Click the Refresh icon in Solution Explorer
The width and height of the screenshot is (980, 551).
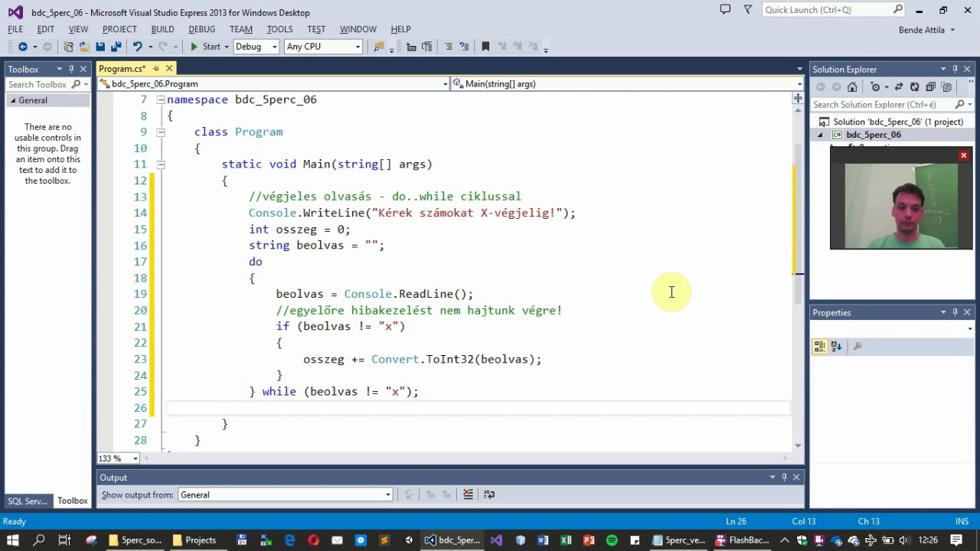click(915, 86)
